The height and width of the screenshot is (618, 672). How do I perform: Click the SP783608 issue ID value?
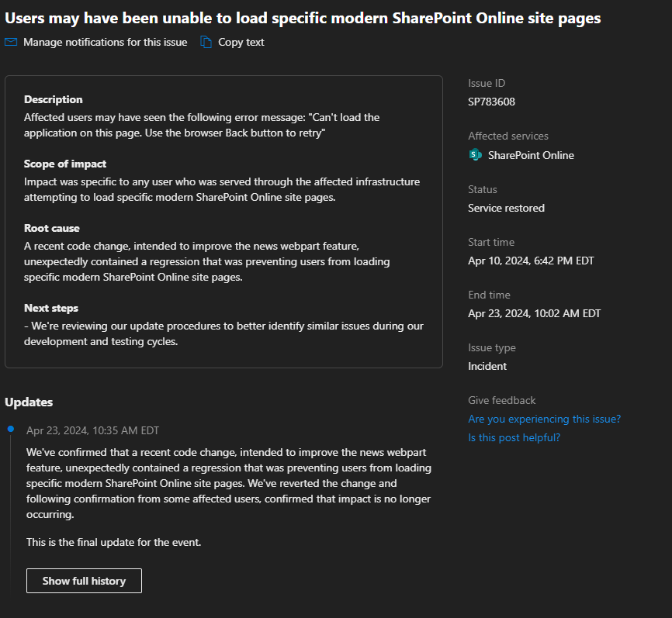click(x=491, y=102)
